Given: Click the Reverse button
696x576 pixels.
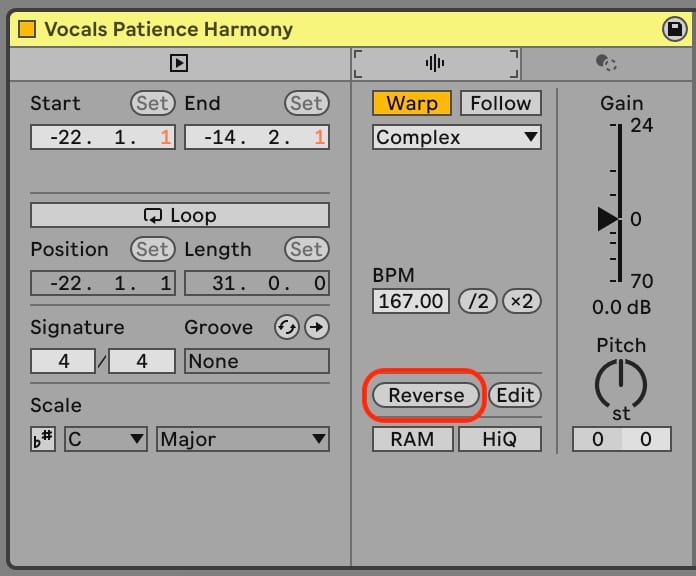Looking at the screenshot, I should 426,395.
